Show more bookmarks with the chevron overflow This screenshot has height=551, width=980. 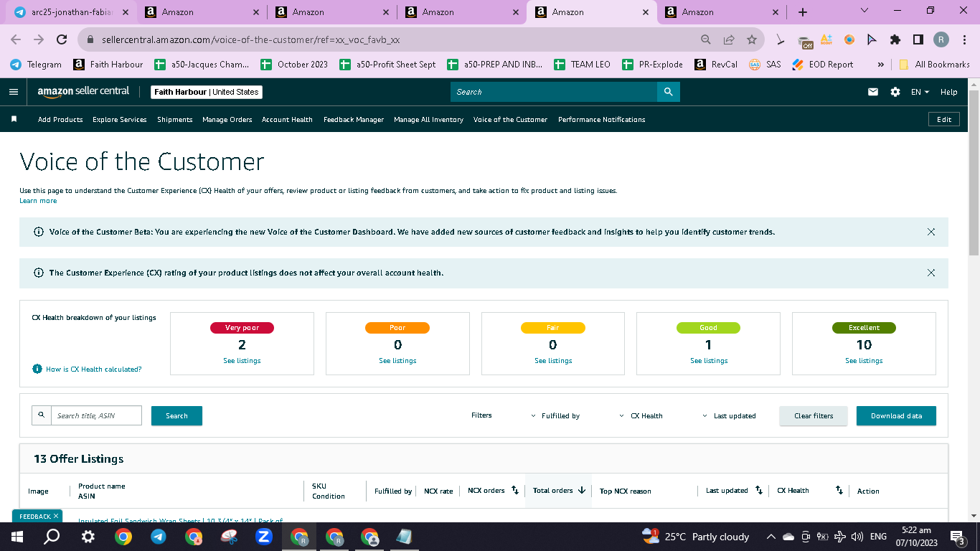tap(880, 65)
